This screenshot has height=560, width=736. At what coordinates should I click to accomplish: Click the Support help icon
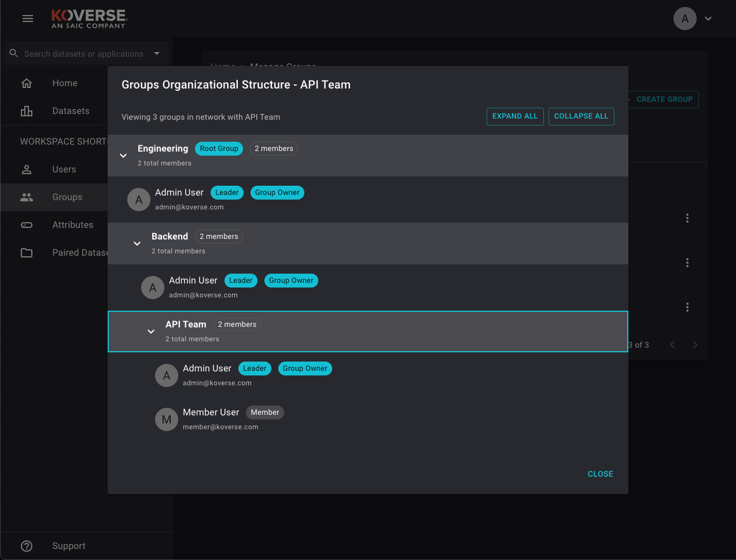click(27, 546)
